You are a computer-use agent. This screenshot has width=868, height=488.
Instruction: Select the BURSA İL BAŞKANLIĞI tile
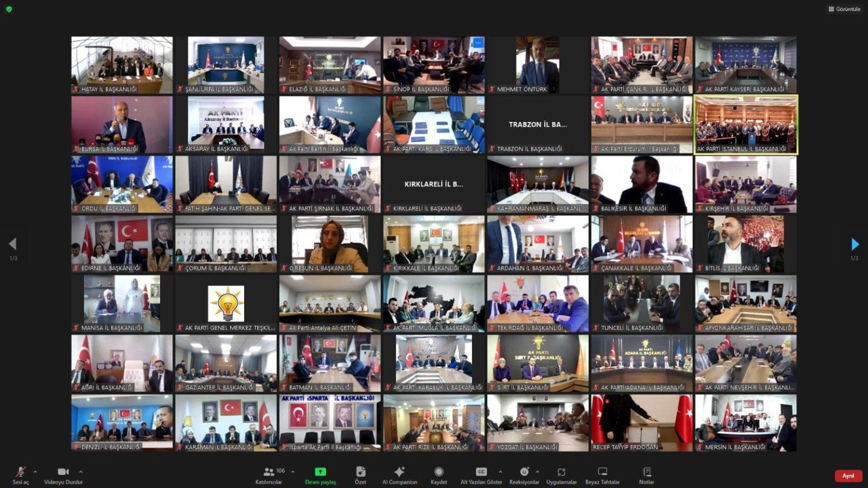pyautogui.click(x=122, y=125)
